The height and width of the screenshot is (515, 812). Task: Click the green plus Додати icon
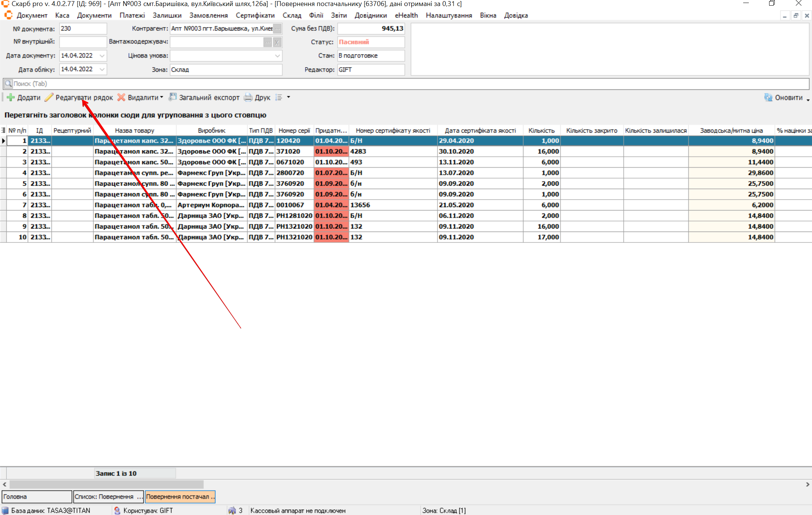click(x=11, y=97)
